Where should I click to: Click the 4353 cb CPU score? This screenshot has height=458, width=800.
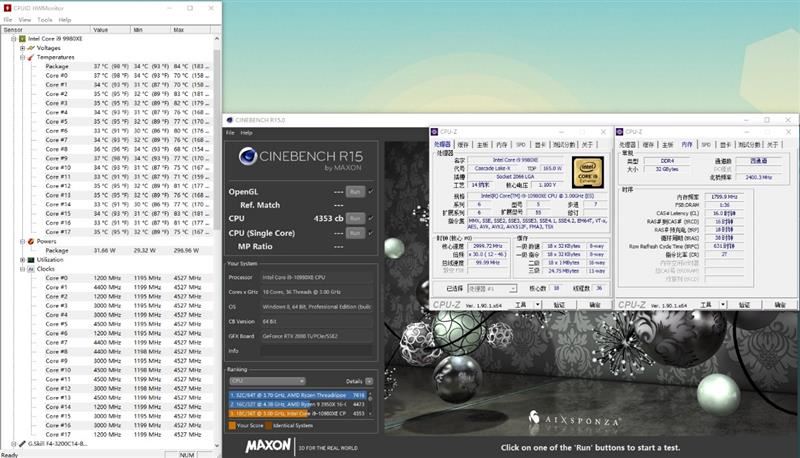[328, 218]
